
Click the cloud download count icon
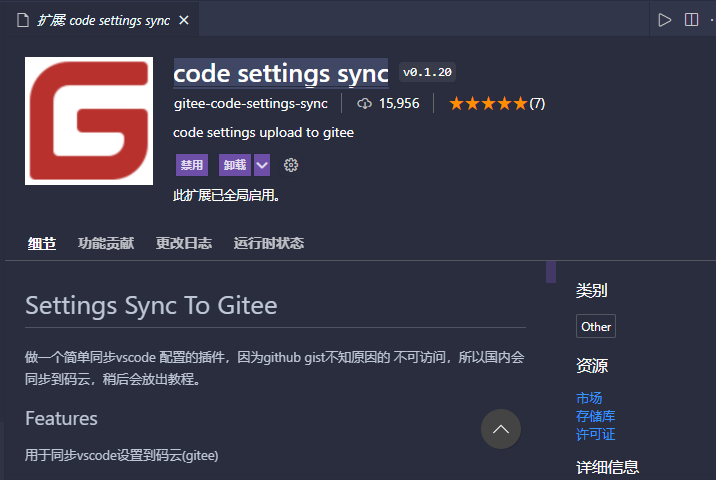click(x=364, y=104)
